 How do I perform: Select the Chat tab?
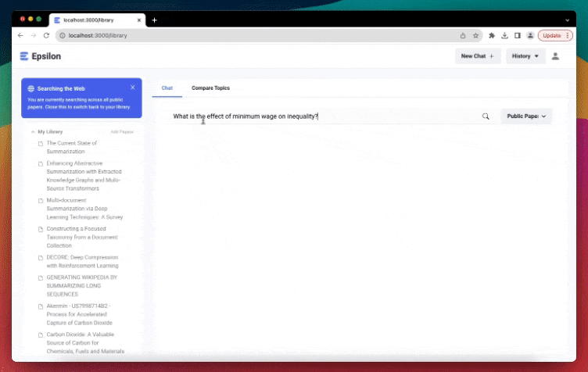[167, 88]
